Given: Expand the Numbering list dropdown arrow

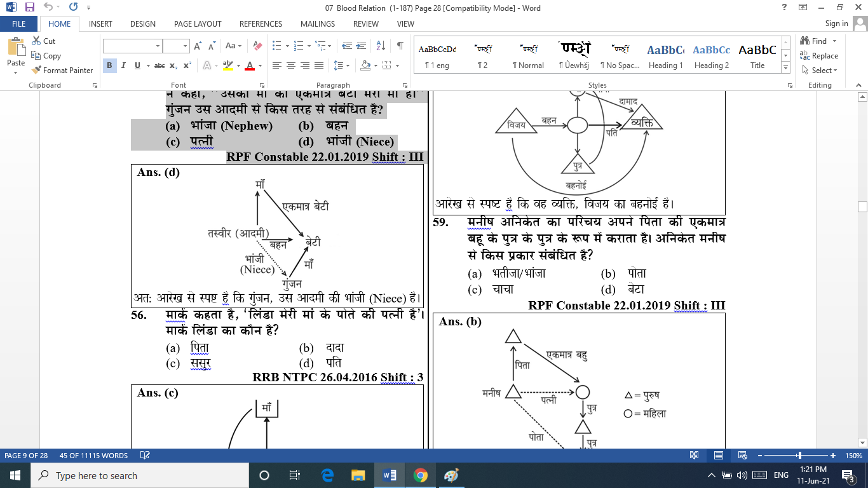Looking at the screenshot, I should click(309, 46).
